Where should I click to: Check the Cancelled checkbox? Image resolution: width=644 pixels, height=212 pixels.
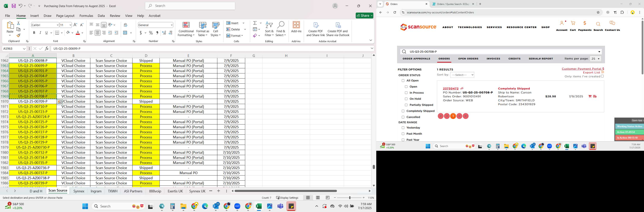(x=403, y=117)
